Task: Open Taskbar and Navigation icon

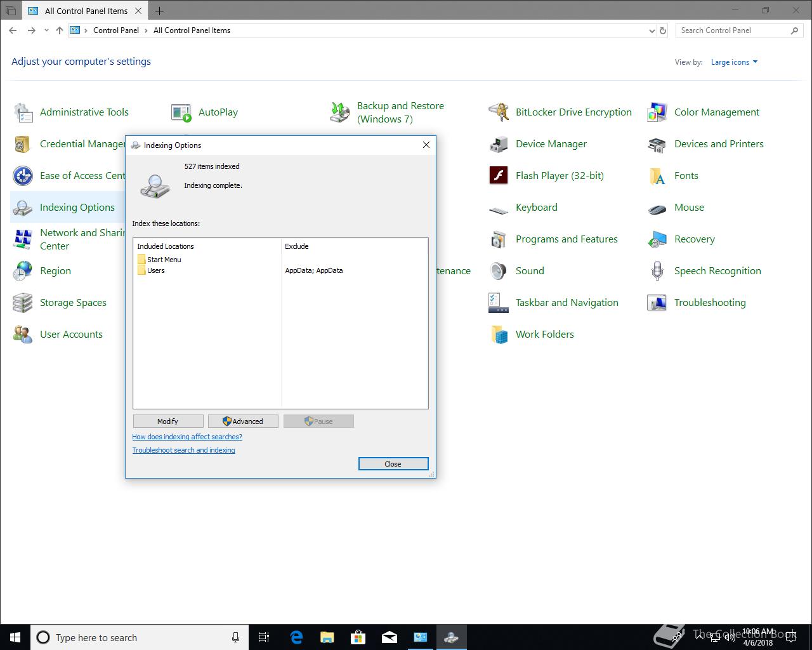Action: point(499,303)
